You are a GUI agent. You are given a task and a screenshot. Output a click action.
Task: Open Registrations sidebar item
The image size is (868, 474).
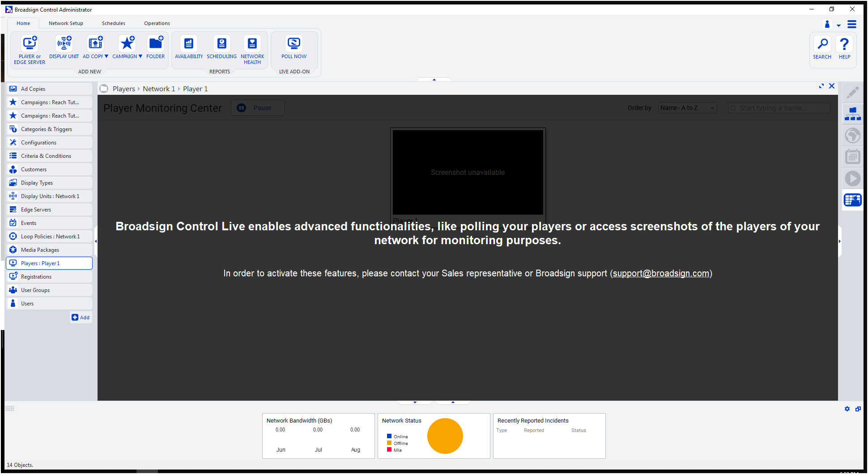[x=49, y=277]
